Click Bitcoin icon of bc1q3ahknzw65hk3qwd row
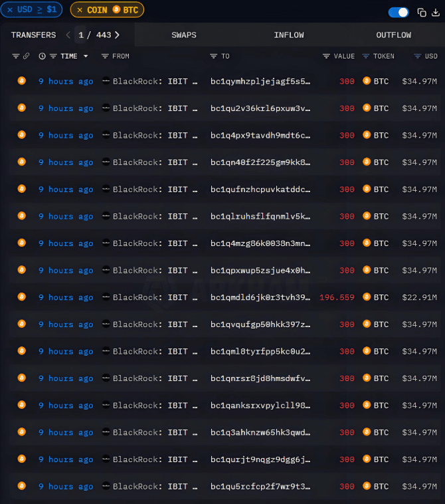Image resolution: width=445 pixels, height=504 pixels. point(22,432)
